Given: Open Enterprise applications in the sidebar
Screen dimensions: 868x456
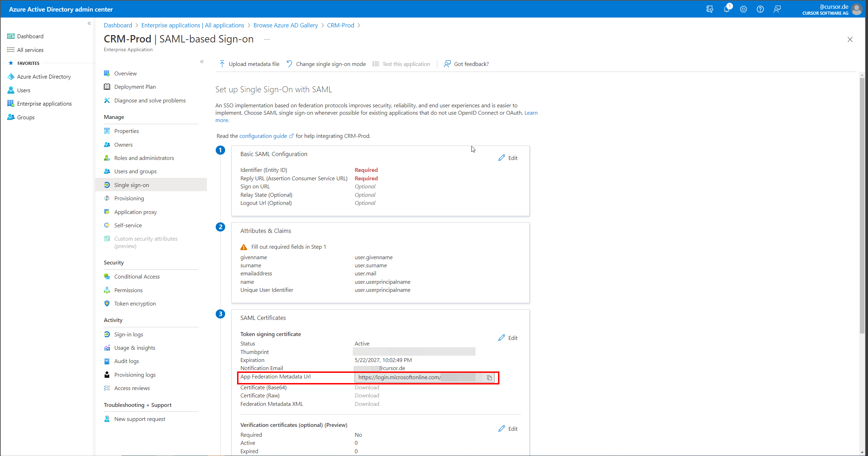Looking at the screenshot, I should pyautogui.click(x=44, y=103).
